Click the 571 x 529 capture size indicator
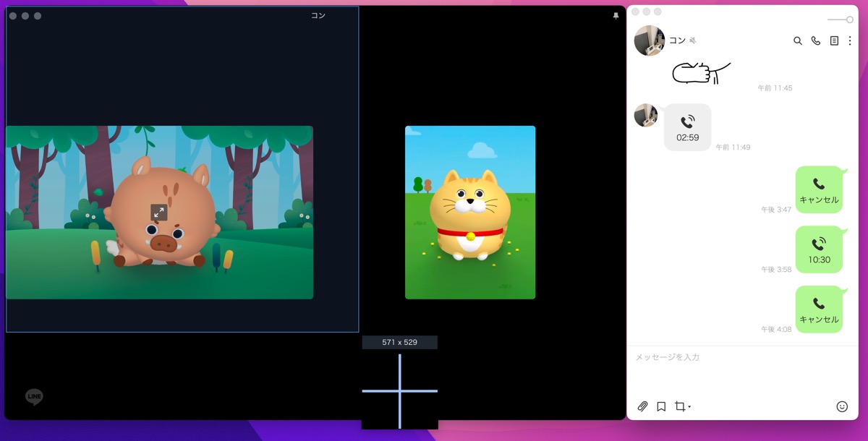The image size is (868, 441). coord(399,341)
